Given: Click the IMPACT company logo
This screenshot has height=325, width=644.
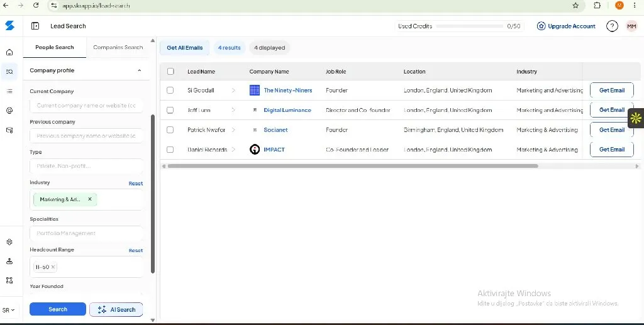Looking at the screenshot, I should click(255, 150).
